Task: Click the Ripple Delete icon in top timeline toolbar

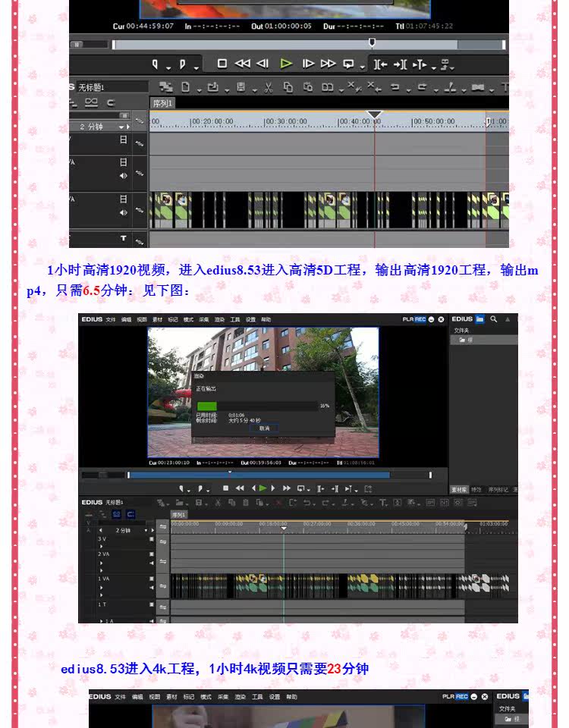Action: [x=374, y=86]
